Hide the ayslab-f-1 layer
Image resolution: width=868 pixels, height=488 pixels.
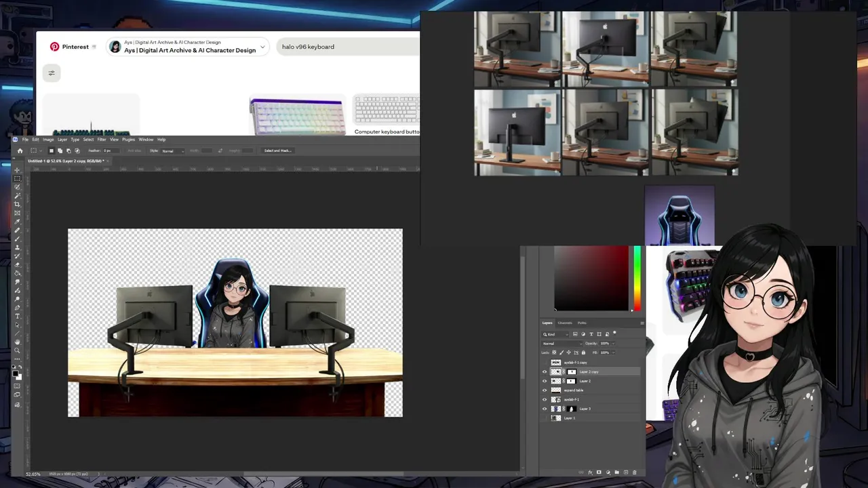coord(545,399)
